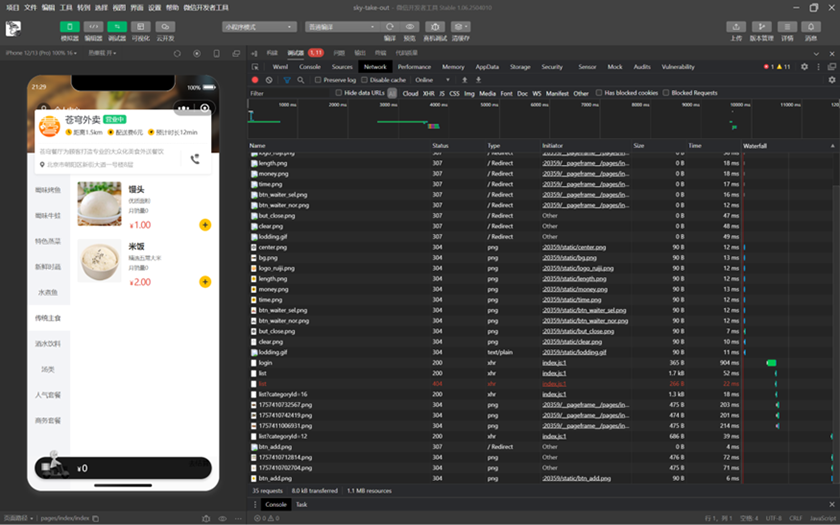Click the inspect element selector icon
Screen dimensions: 840x525
pos(256,67)
